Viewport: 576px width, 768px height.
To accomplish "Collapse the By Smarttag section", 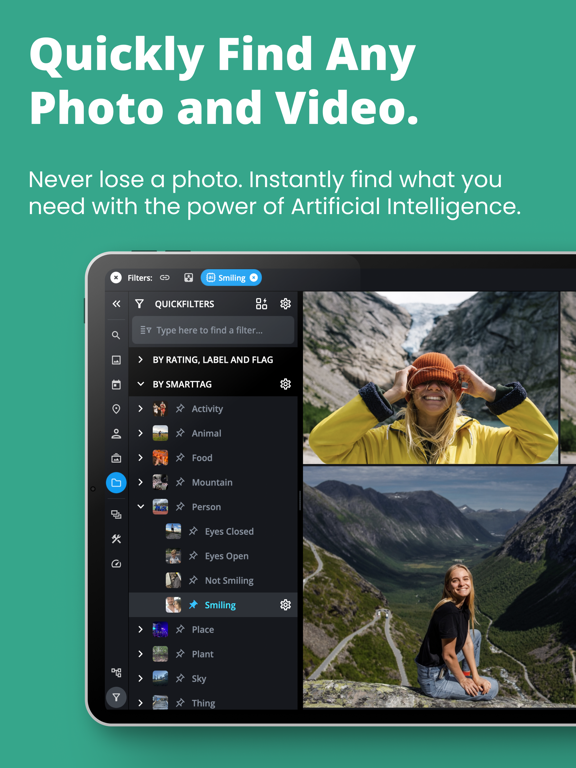I will (x=141, y=384).
